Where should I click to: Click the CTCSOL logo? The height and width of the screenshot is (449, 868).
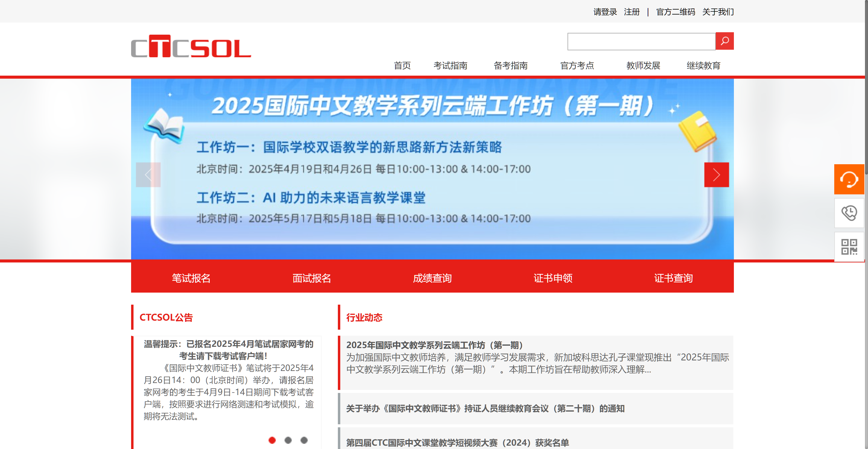(x=191, y=46)
